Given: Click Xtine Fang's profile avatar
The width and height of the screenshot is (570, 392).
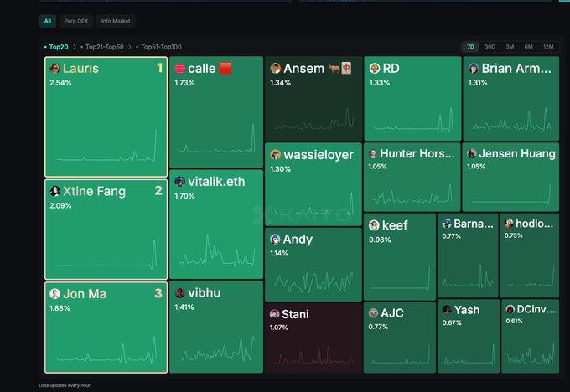Looking at the screenshot, I should [54, 191].
